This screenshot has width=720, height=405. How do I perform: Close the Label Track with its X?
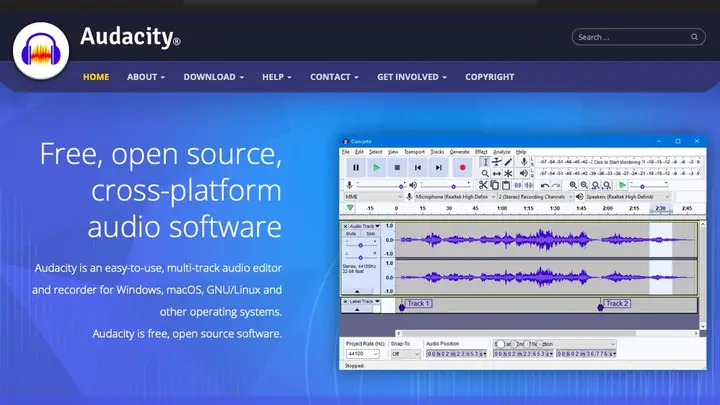tap(345, 302)
